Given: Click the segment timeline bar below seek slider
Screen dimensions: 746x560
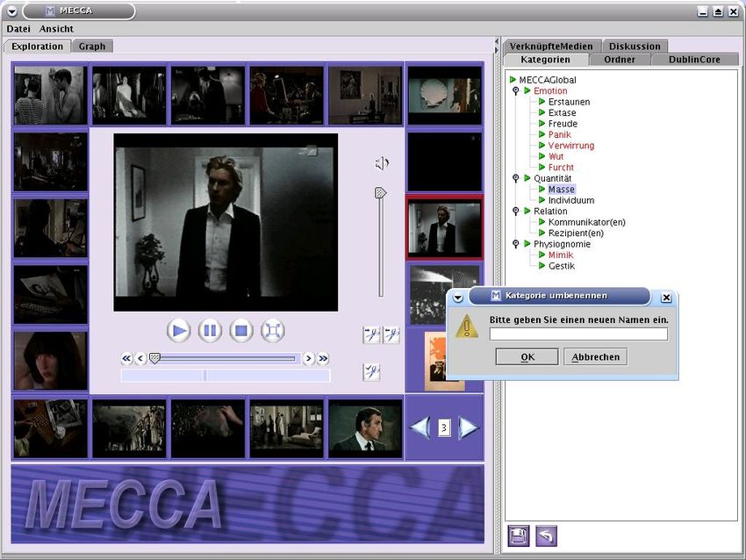Looking at the screenshot, I should click(226, 376).
